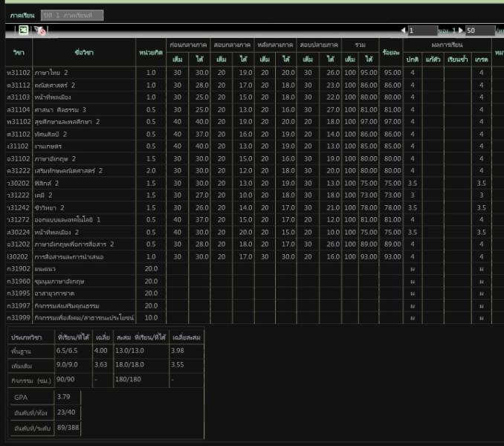
Task: Click the cumulative average 3.98 value
Action: 178,351
